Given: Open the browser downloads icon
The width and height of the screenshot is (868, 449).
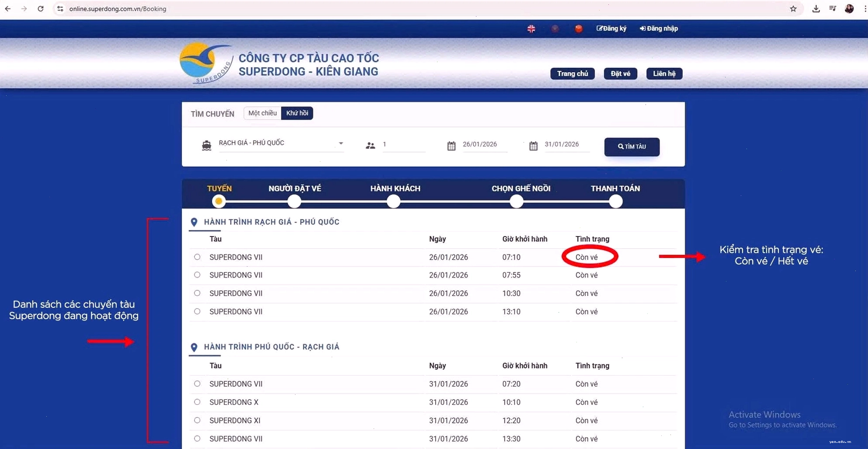Looking at the screenshot, I should coord(816,9).
